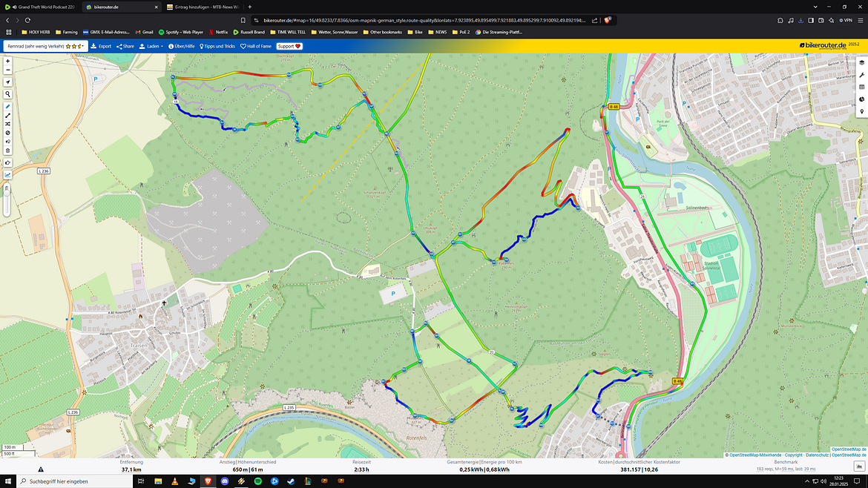Image resolution: width=868 pixels, height=488 pixels.
Task: Reload the page
Action: (x=27, y=21)
